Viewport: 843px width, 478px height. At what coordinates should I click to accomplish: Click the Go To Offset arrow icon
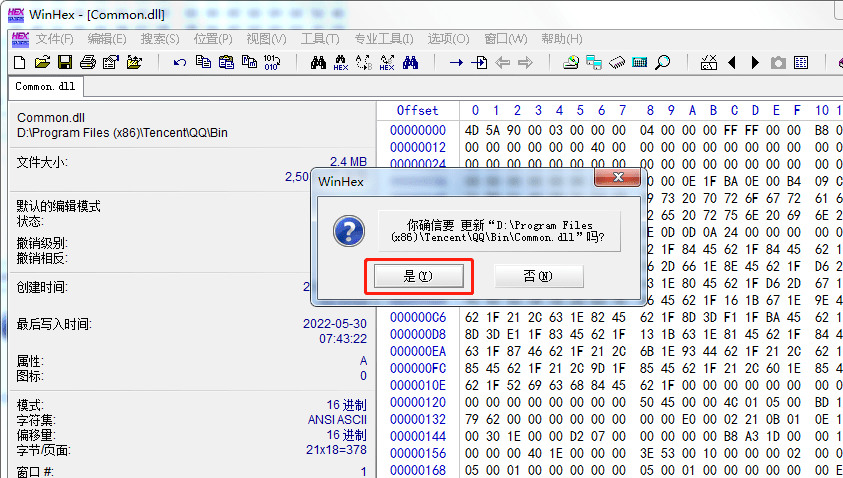coord(456,63)
